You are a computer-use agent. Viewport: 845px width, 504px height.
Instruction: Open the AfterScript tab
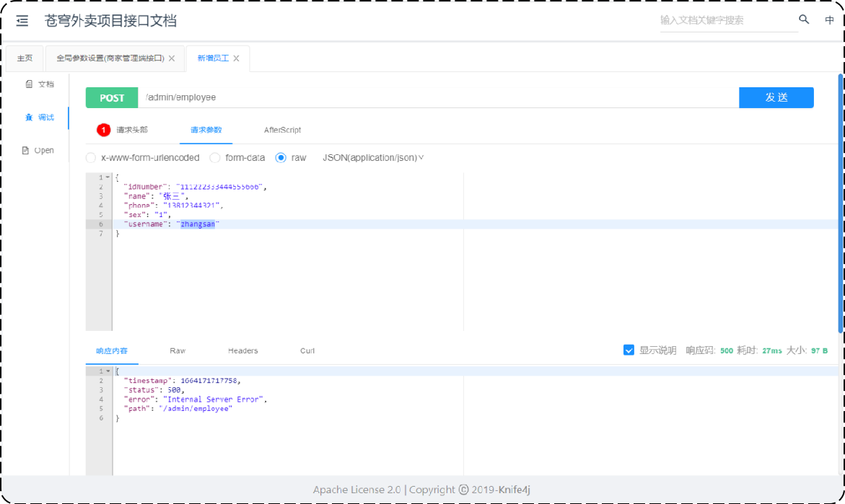(x=282, y=131)
